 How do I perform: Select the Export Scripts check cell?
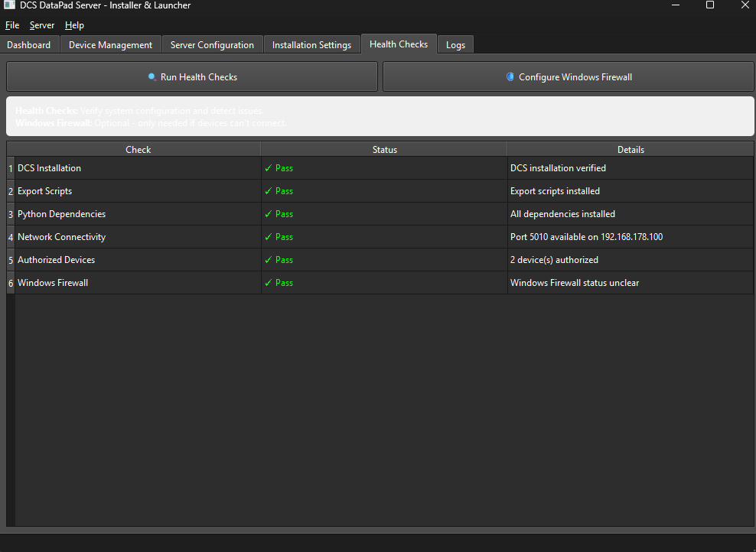pyautogui.click(x=138, y=191)
